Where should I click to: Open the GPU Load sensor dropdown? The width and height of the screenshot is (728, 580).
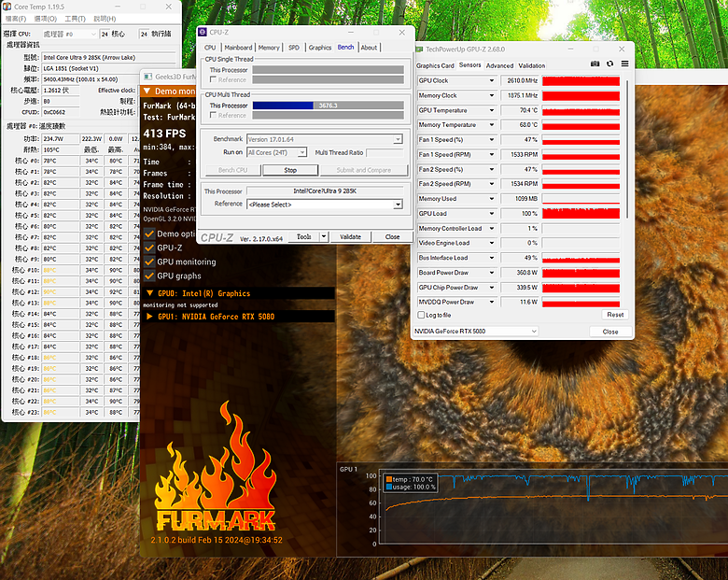point(492,213)
